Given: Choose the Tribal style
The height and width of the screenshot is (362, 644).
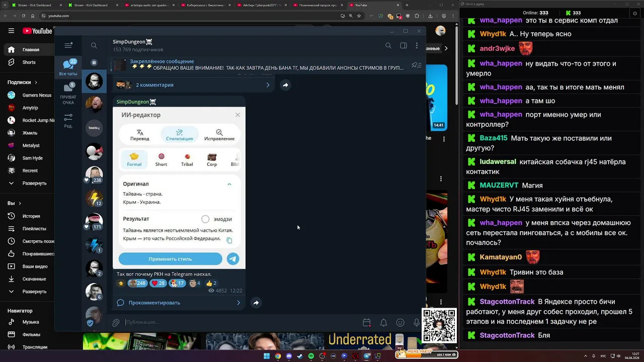Looking at the screenshot, I should pyautogui.click(x=187, y=159).
